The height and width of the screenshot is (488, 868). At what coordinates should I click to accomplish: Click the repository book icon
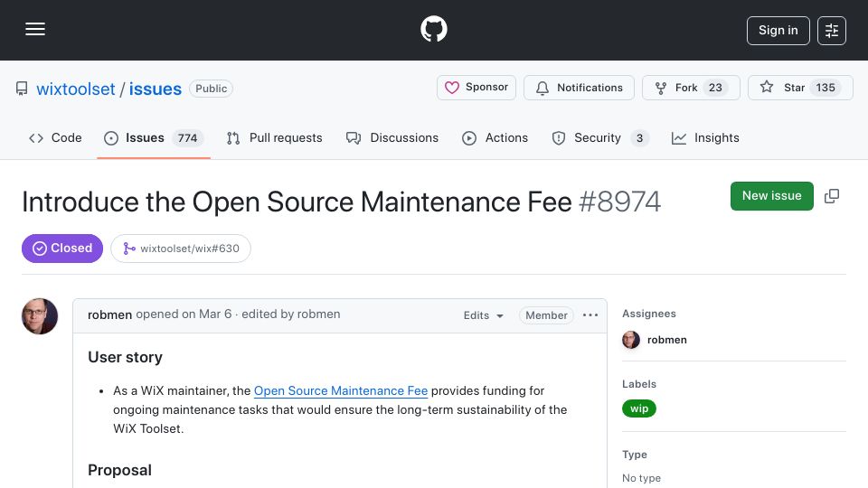pyautogui.click(x=22, y=89)
